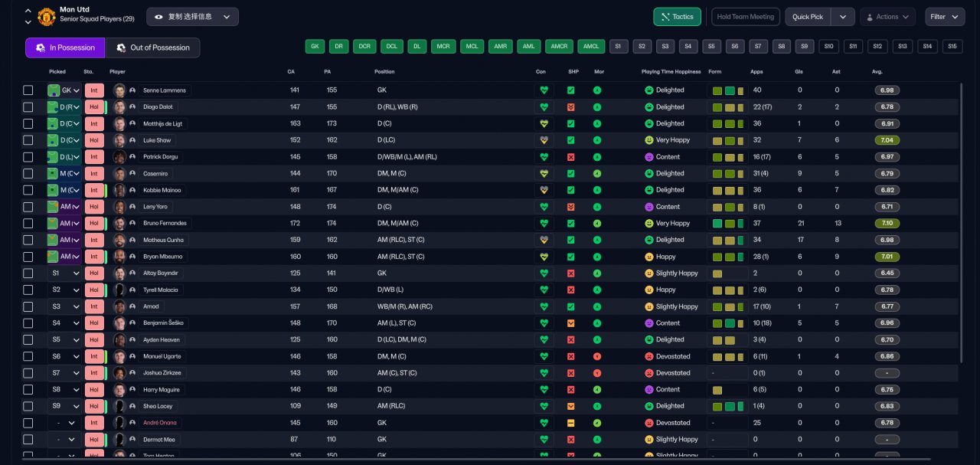Click Luke Shaw's 7.04 average rating badge
The image size is (980, 465).
[x=887, y=140]
